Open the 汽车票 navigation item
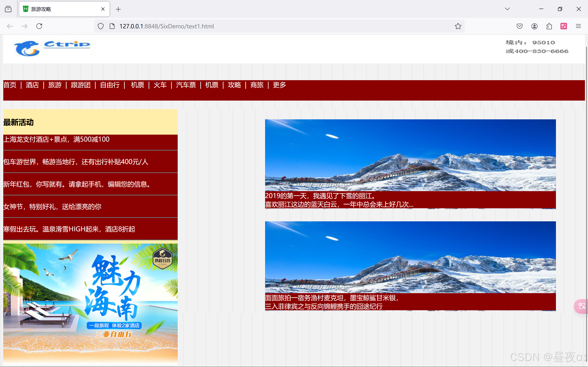The image size is (588, 367). coord(186,85)
